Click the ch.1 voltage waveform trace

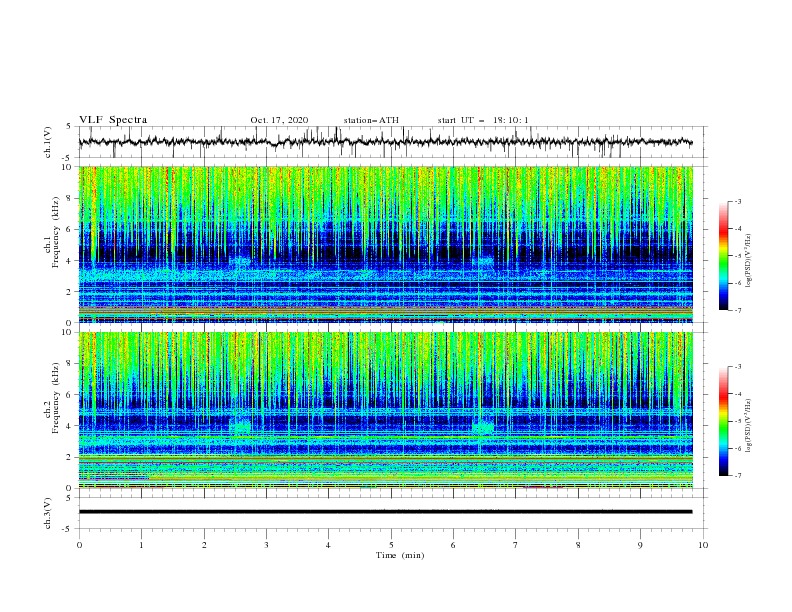(x=385, y=142)
